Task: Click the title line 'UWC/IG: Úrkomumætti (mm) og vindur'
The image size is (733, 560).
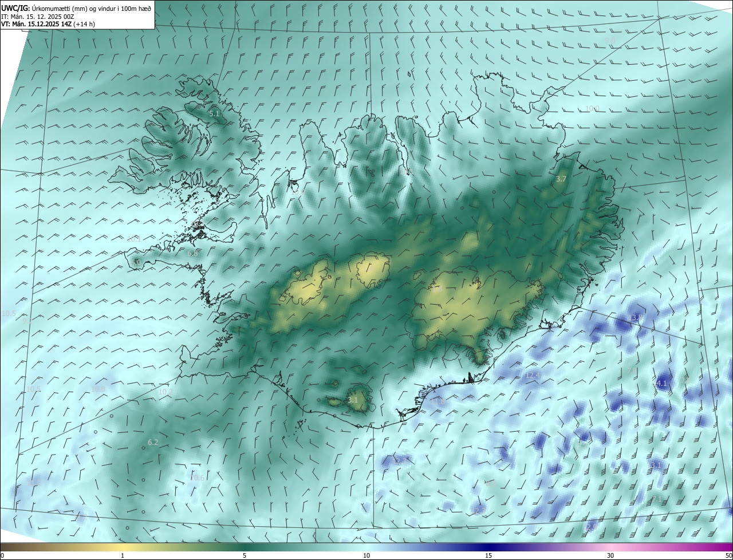Action: pyautogui.click(x=76, y=7)
